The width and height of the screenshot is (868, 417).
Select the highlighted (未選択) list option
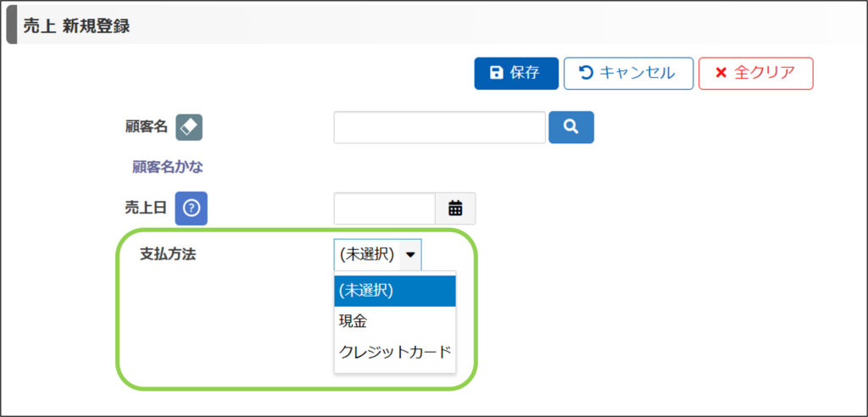[395, 291]
